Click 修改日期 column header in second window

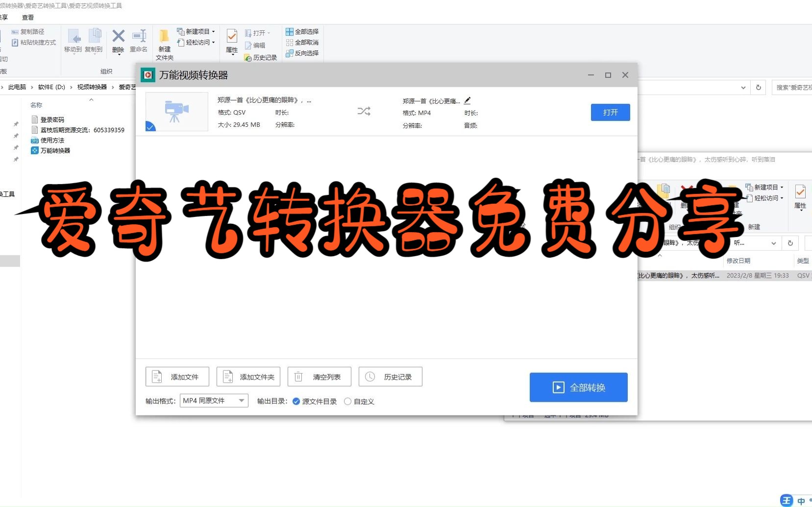click(x=738, y=261)
